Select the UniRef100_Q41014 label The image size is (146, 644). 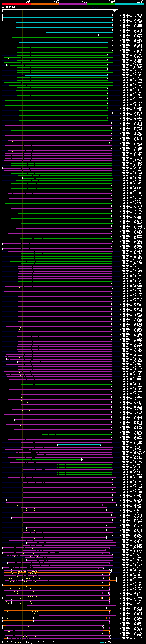pos(131,87)
